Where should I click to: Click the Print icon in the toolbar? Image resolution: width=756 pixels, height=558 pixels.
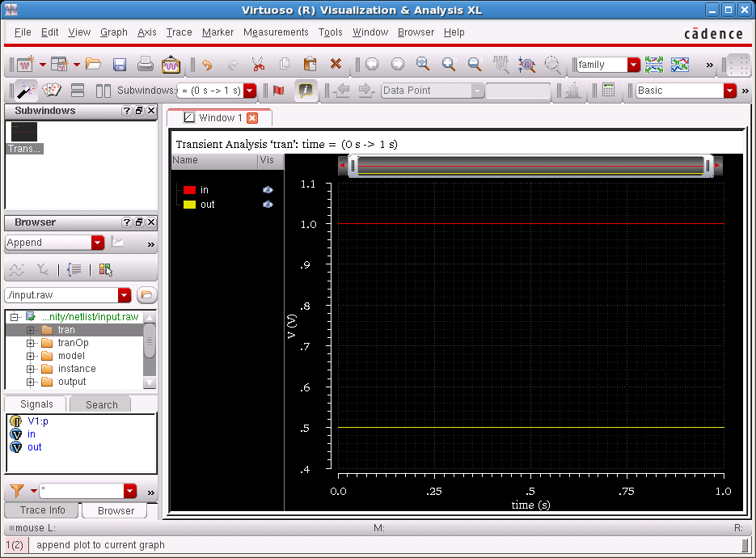pos(146,65)
